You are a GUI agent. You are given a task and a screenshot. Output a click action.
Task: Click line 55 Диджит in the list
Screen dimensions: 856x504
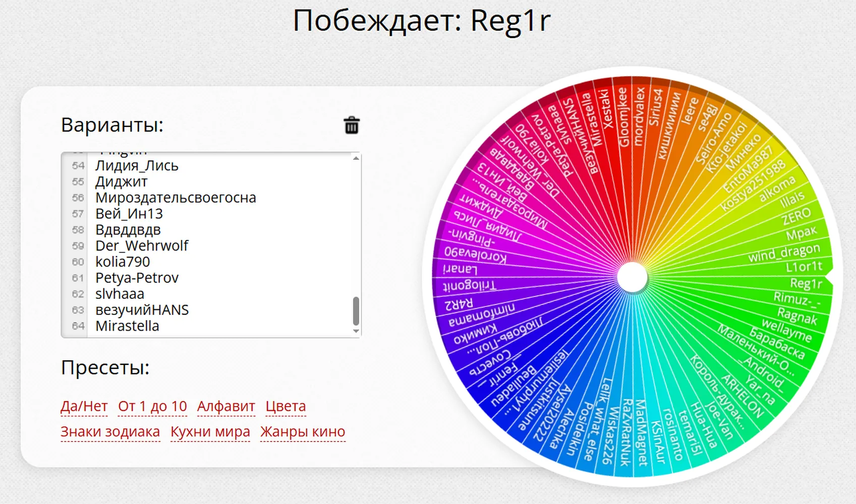point(122,181)
